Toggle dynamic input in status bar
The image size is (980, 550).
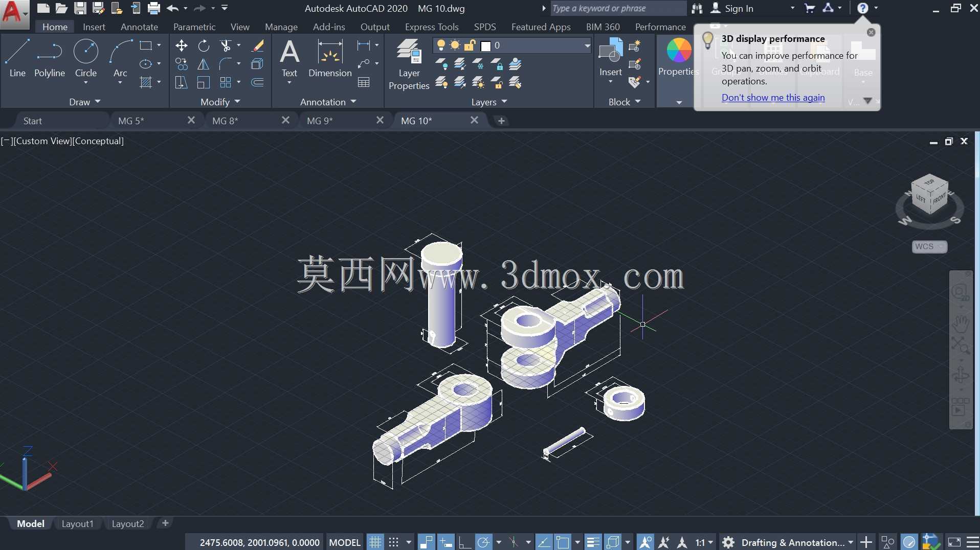[446, 542]
